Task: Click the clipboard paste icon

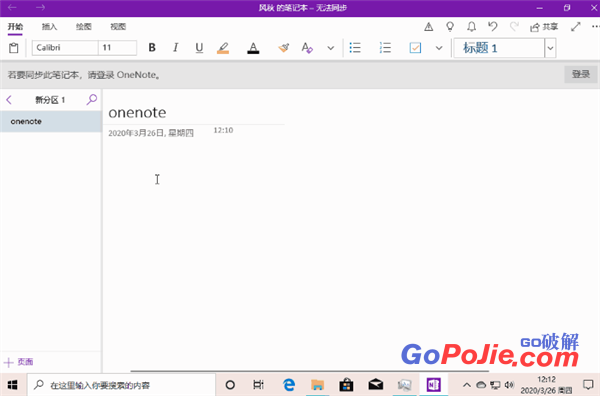Action: tap(14, 48)
